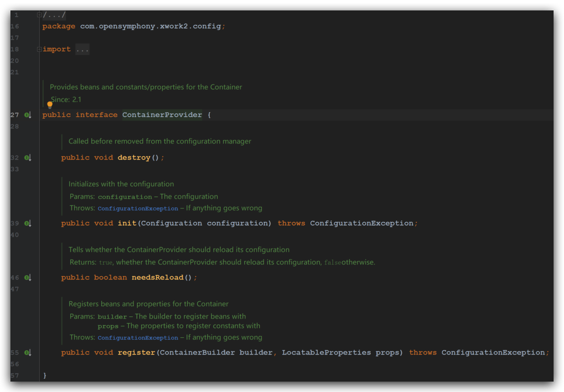
Task: Click 'Registers beans and properties for the Container' comment
Action: 148,304
